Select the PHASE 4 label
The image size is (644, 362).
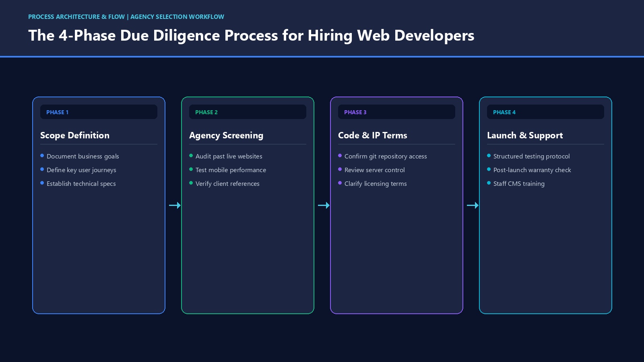[x=504, y=112]
